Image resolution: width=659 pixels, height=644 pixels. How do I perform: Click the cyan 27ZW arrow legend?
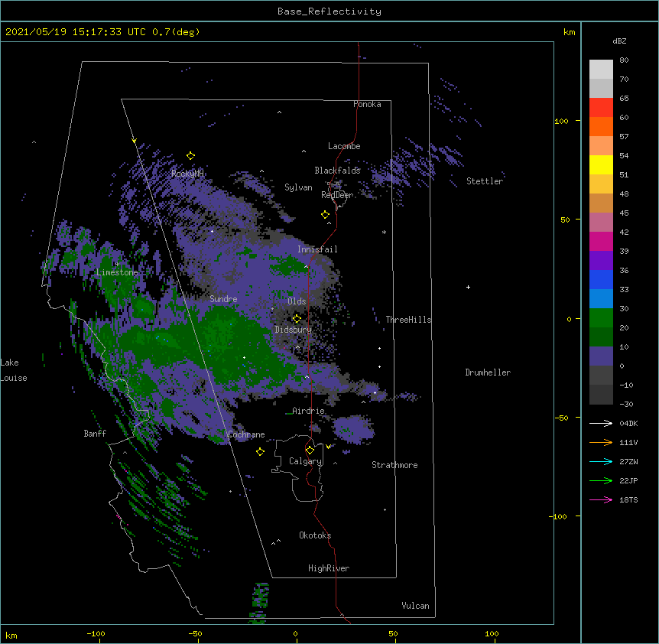[x=601, y=461]
